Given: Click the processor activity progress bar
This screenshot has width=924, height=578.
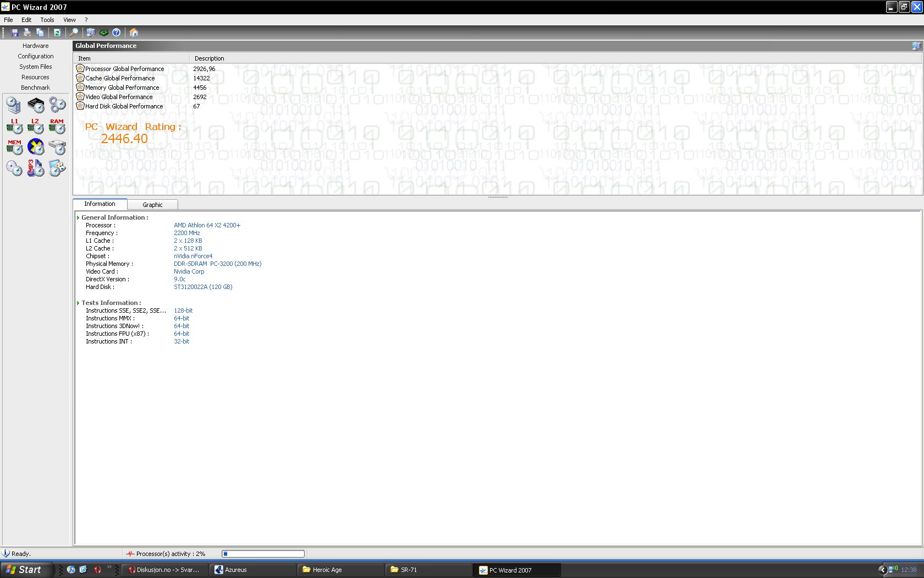Looking at the screenshot, I should (263, 554).
